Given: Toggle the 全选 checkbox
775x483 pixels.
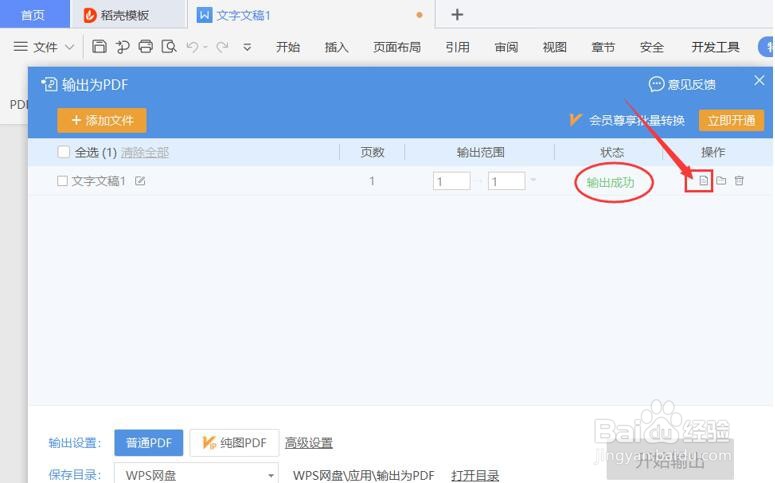Looking at the screenshot, I should pyautogui.click(x=64, y=152).
